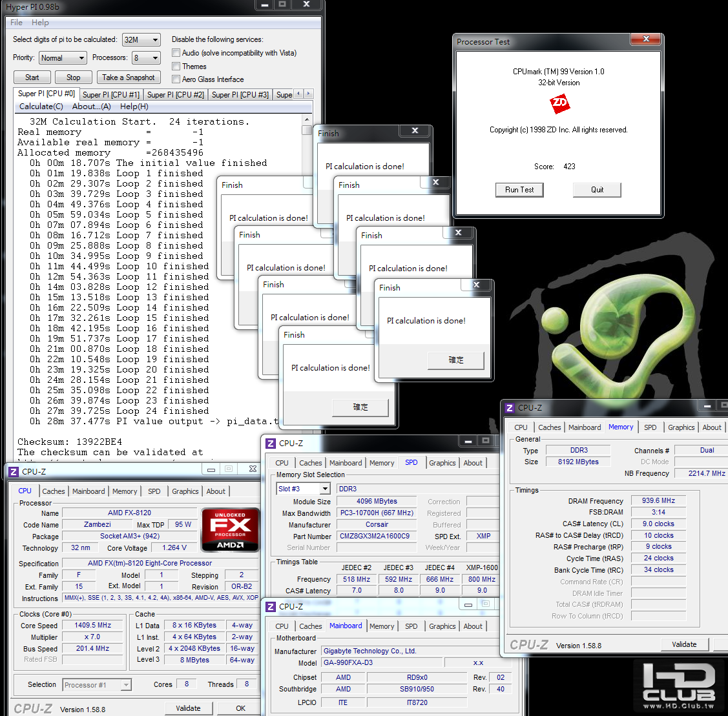This screenshot has height=716, width=728.
Task: Close the Processor Test window
Action: 645,39
